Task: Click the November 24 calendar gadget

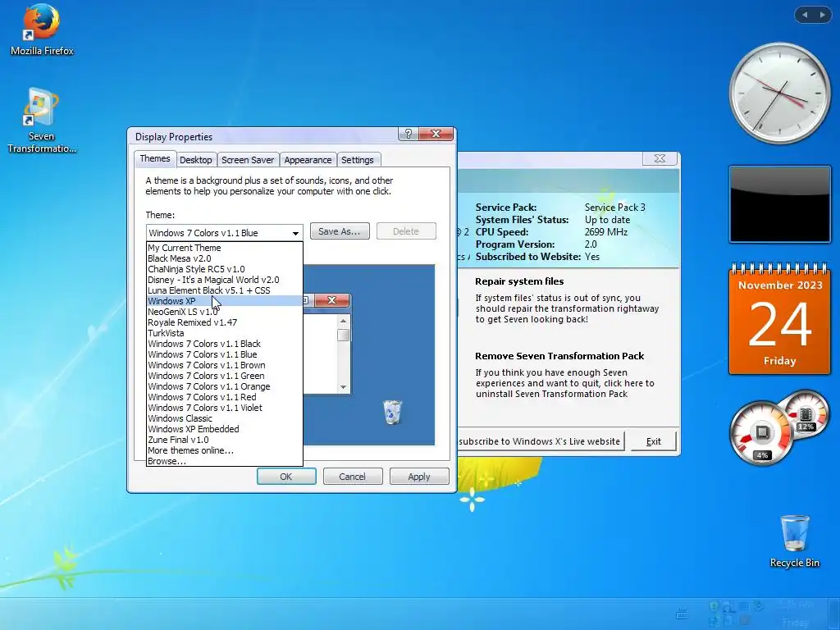Action: [779, 318]
